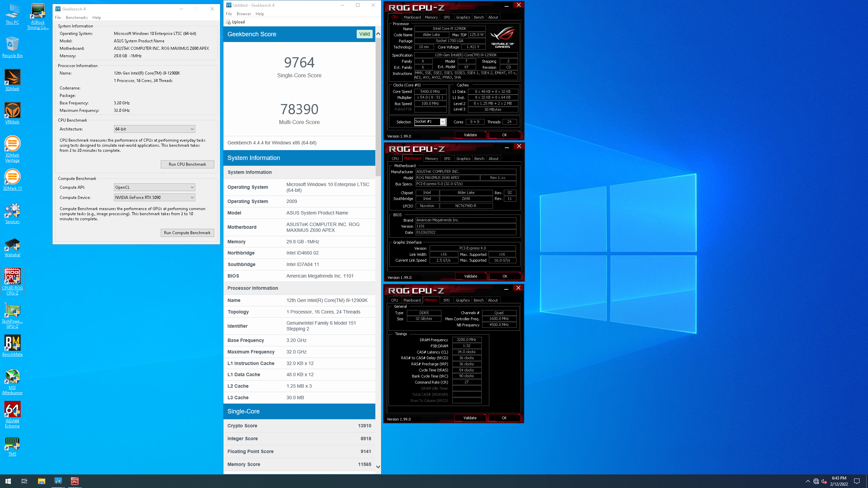
Task: Open Browser menu in Untitled Geekbench window
Action: point(244,14)
